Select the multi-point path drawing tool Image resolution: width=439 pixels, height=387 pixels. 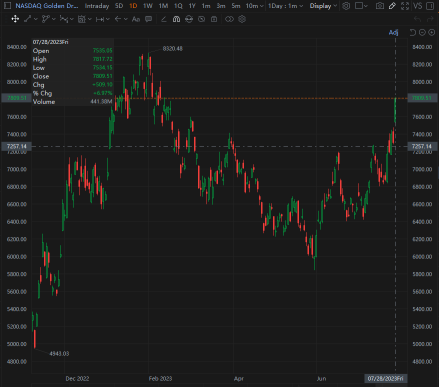point(46,19)
